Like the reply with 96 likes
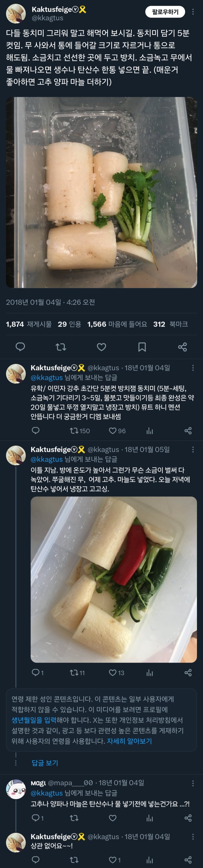 (117, 431)
